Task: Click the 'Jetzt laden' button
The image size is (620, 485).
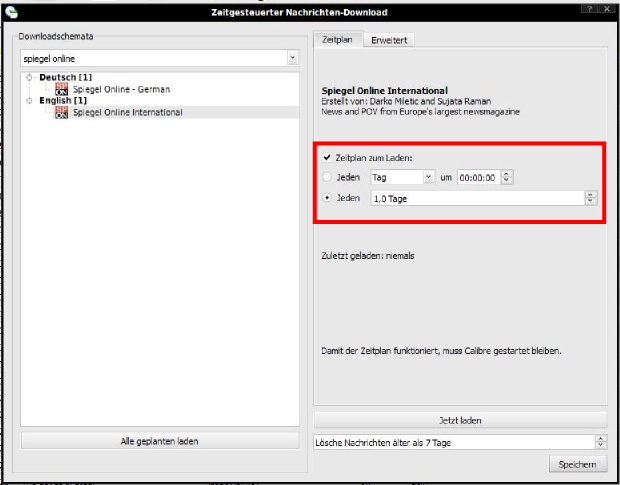Action: pyautogui.click(x=460, y=420)
